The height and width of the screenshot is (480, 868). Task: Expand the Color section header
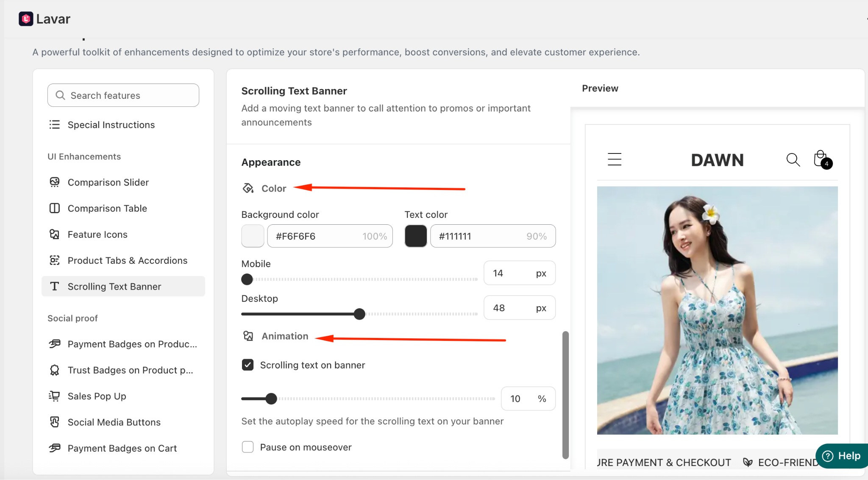tap(273, 188)
